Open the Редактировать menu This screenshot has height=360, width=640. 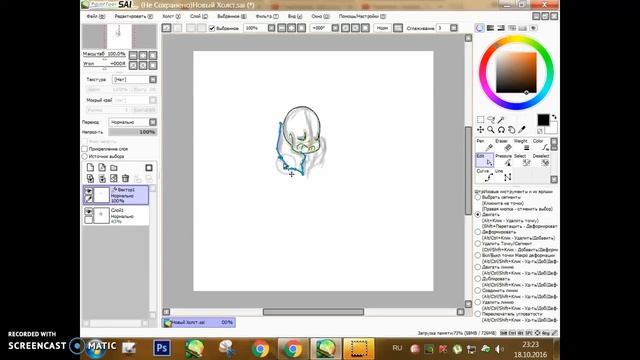pos(133,16)
